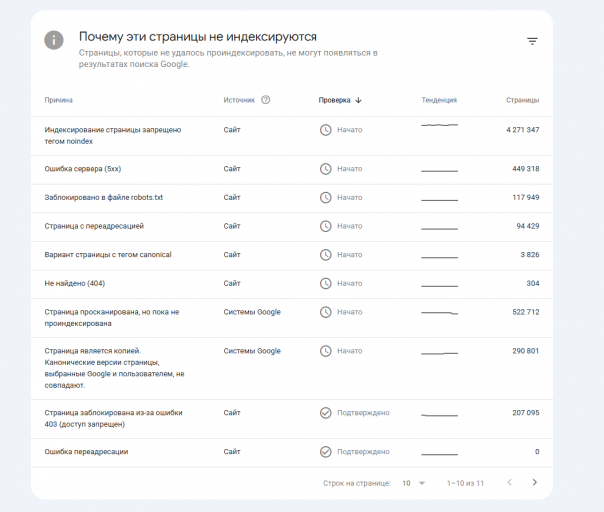Open the Страница с переадресацией row
Image resolution: width=604 pixels, height=512 pixels.
tap(292, 227)
